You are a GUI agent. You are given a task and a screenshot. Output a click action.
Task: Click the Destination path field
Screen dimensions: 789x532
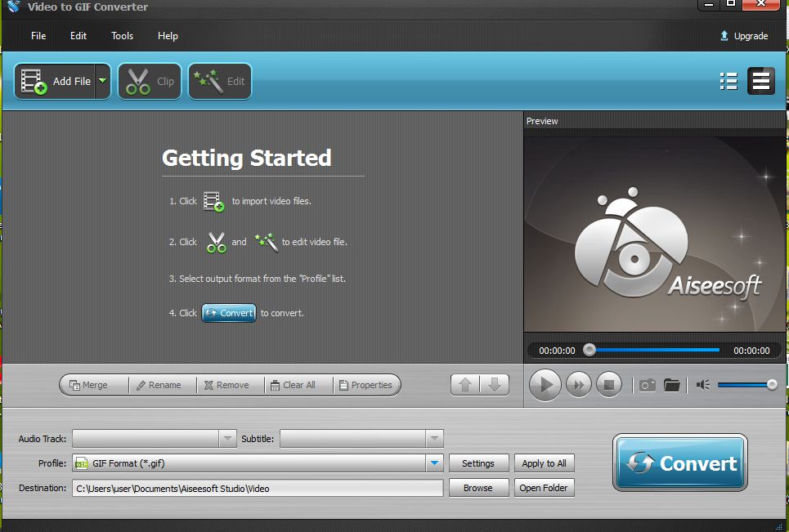pyautogui.click(x=258, y=488)
